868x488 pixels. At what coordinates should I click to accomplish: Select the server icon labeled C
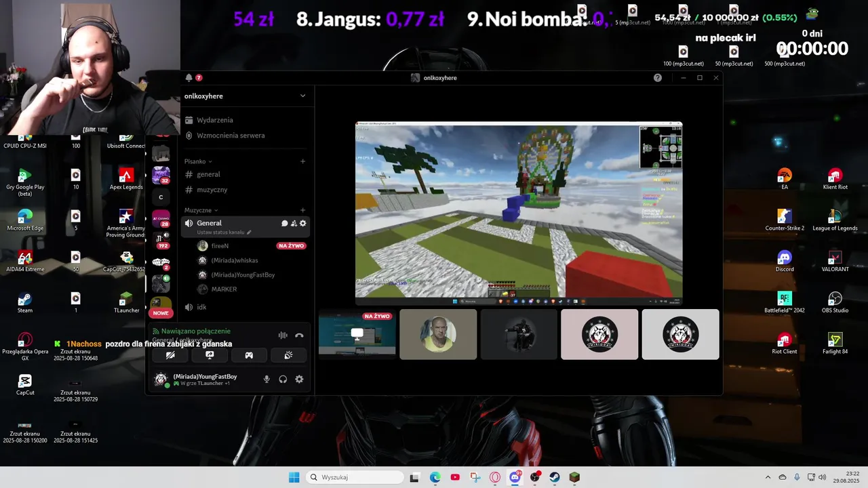pos(161,197)
